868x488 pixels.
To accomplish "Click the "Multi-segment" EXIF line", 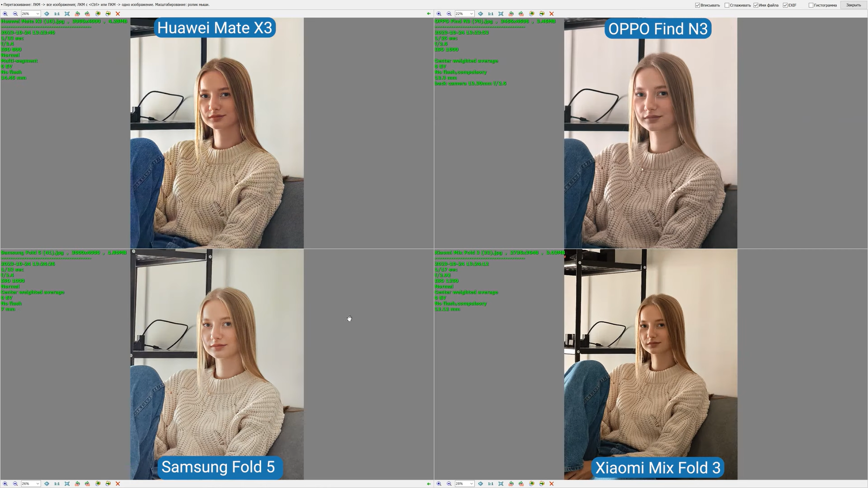I will coord(20,61).
